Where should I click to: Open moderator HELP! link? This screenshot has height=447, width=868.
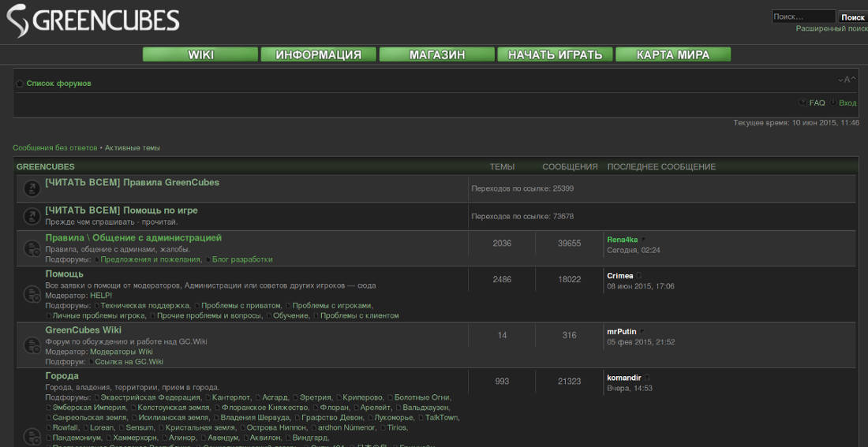point(101,296)
